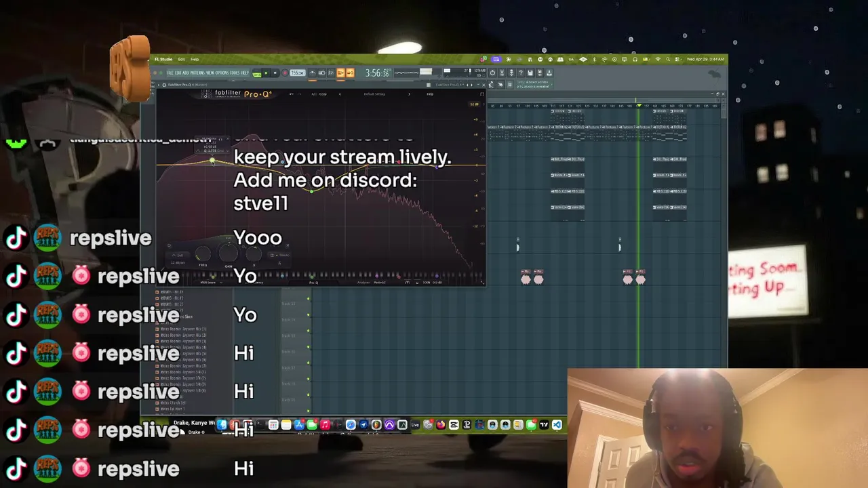Open FabFilter Pro-Q 4 plugin options gear
Screen dimensions: 868x488
click(165, 85)
